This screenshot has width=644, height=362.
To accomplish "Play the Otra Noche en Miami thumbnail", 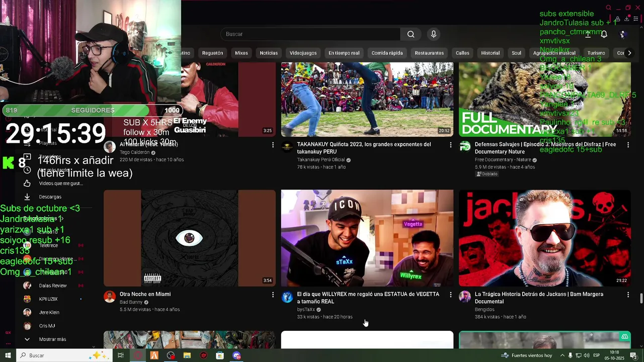I will click(x=190, y=238).
